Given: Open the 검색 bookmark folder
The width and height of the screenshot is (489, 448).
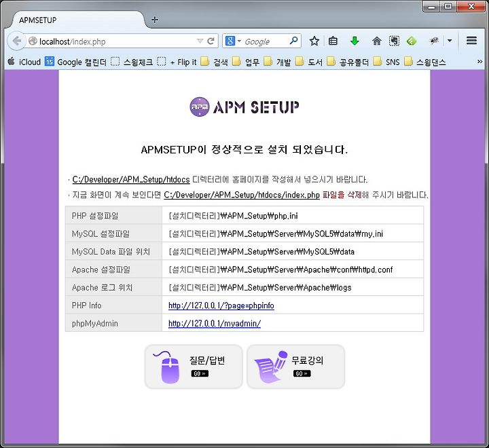Looking at the screenshot, I should [214, 62].
